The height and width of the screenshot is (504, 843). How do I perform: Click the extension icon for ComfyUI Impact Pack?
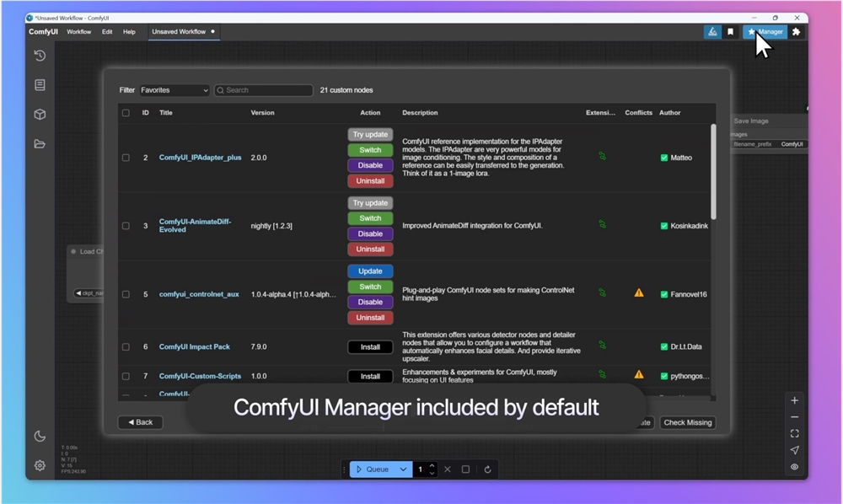[602, 345]
